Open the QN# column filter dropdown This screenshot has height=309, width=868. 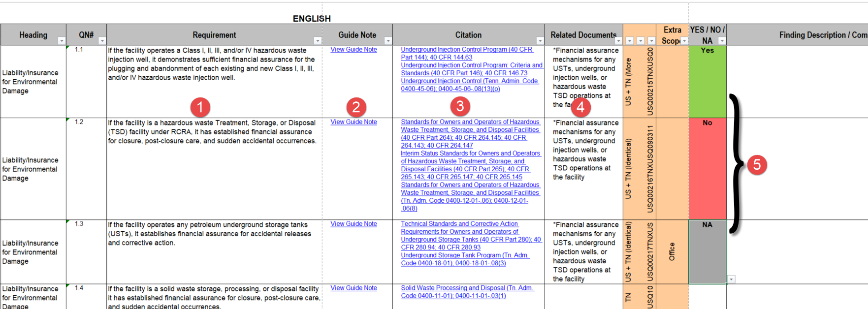click(102, 41)
